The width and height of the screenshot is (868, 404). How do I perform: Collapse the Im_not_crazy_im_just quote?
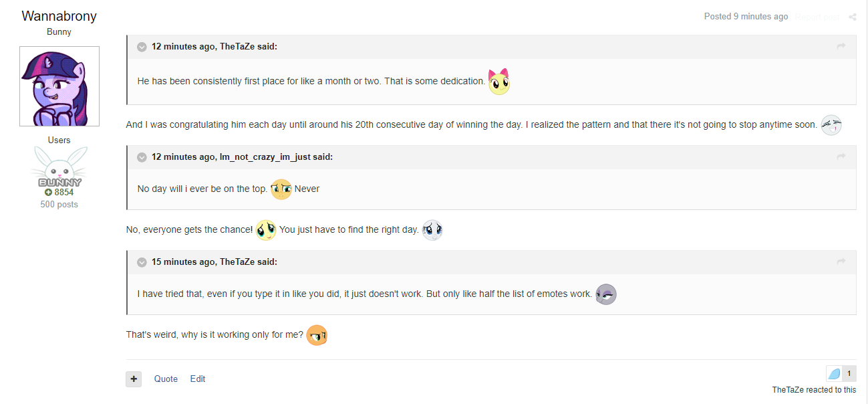[142, 157]
